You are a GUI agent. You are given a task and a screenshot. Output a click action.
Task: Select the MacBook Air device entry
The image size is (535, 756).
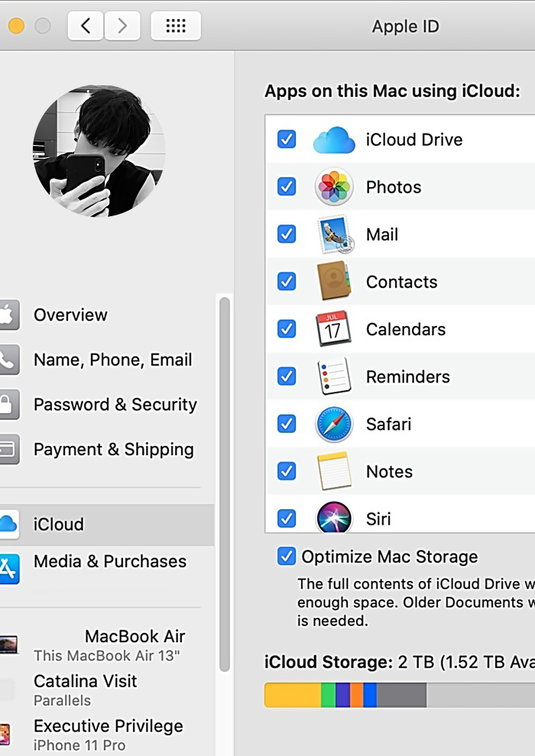(x=106, y=645)
